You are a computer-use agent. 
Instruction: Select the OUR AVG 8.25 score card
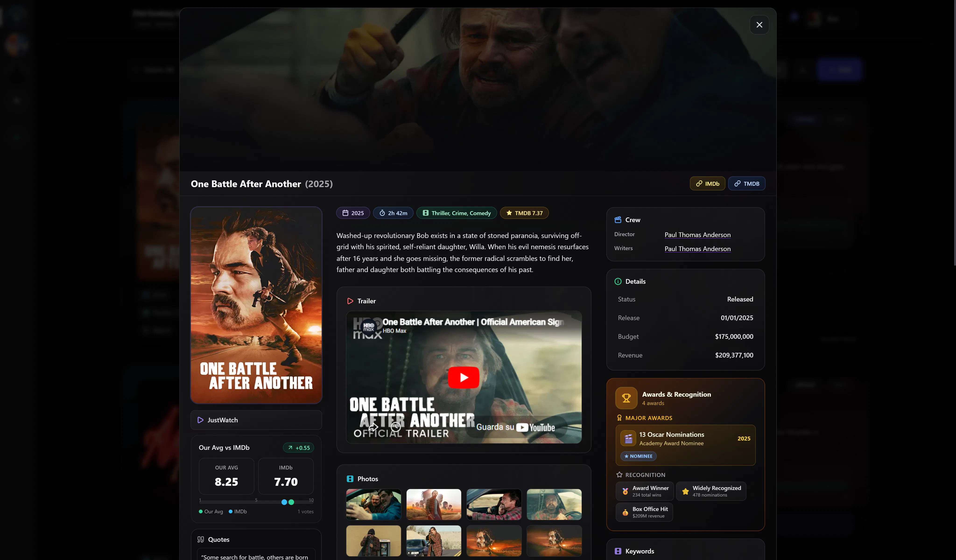pos(226,476)
